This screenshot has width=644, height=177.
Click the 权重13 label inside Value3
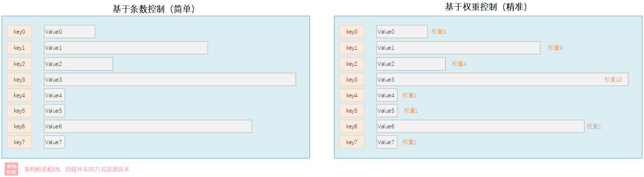[x=613, y=79]
